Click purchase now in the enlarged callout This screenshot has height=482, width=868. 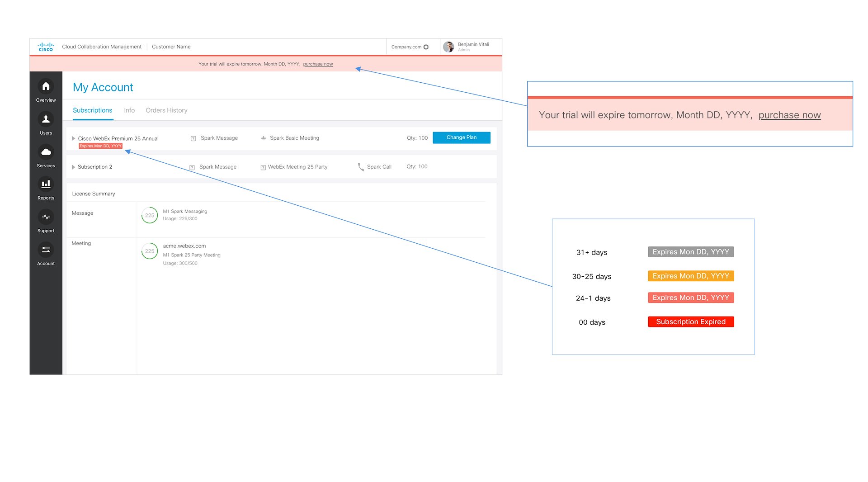click(789, 115)
